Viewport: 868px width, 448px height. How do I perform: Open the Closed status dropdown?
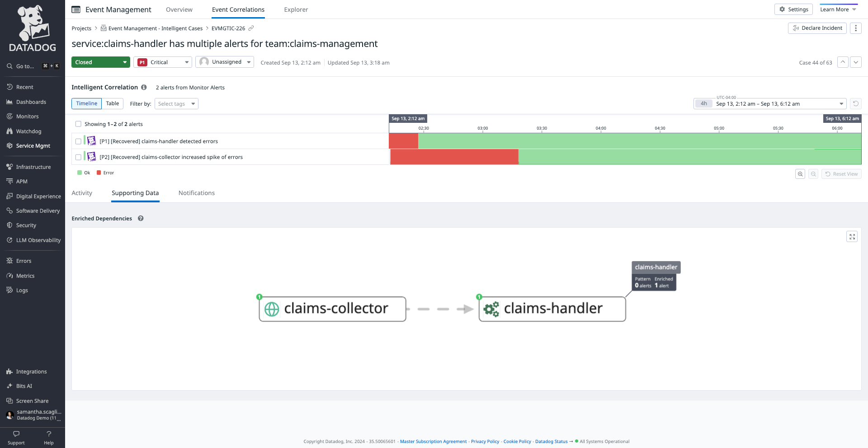(100, 62)
